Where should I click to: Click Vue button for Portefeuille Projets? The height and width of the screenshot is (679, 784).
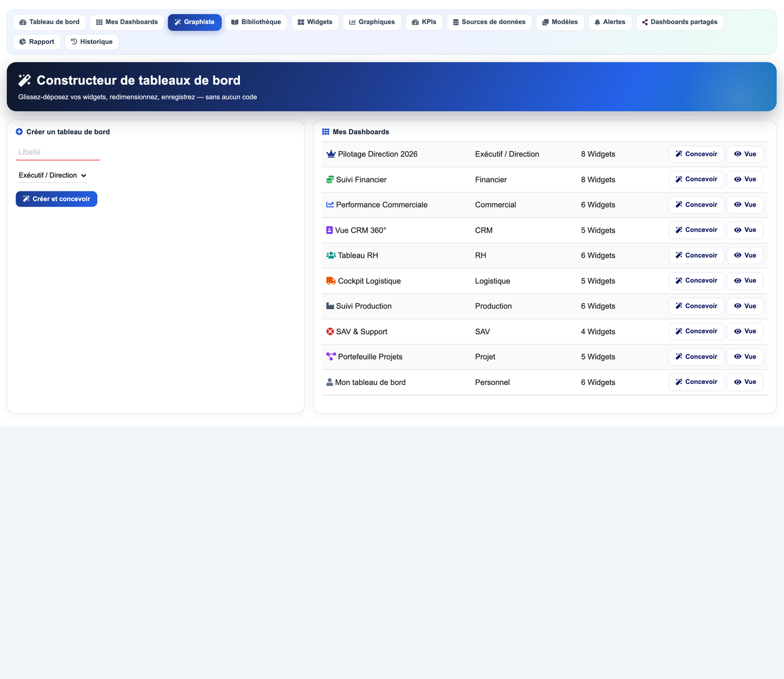pyautogui.click(x=745, y=357)
